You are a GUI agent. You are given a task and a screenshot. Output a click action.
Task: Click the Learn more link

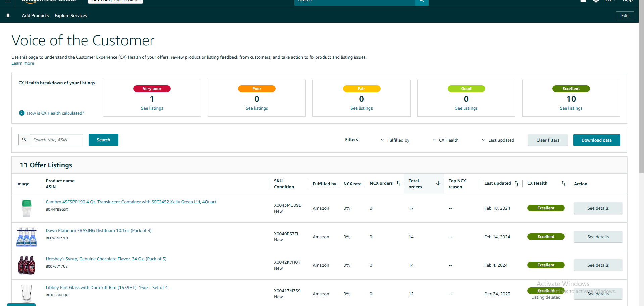click(x=23, y=63)
